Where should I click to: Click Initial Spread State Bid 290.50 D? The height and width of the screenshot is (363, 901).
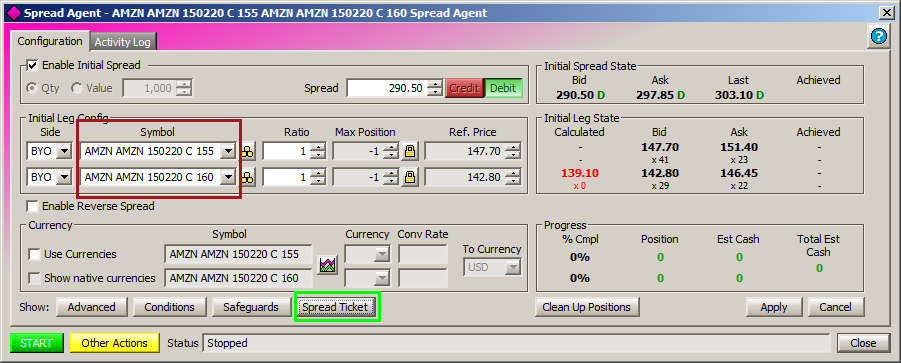[x=580, y=95]
